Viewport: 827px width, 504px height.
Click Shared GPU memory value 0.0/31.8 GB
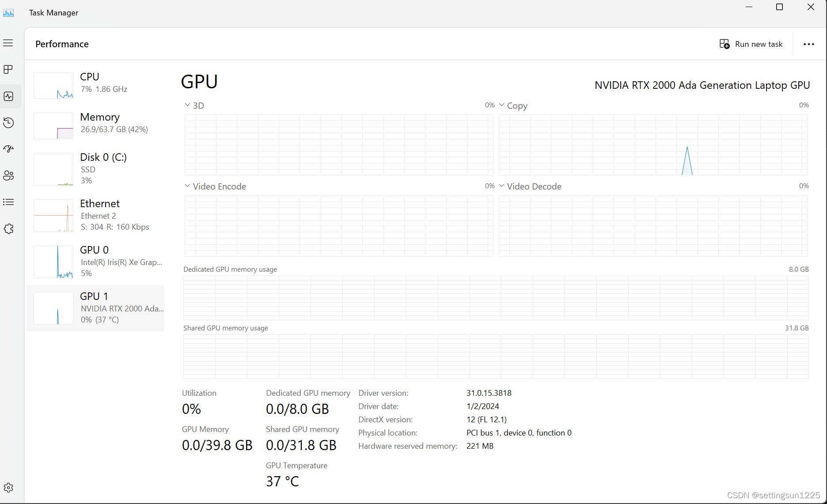(x=301, y=445)
